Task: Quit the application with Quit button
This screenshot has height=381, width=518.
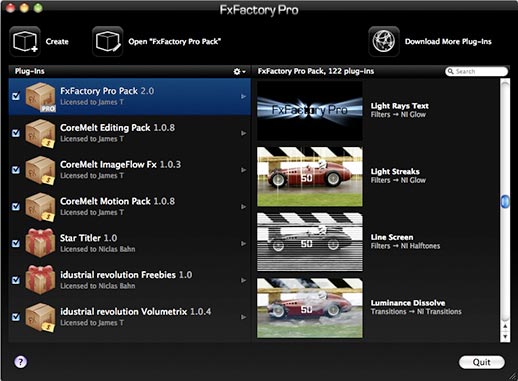Action: point(482,362)
